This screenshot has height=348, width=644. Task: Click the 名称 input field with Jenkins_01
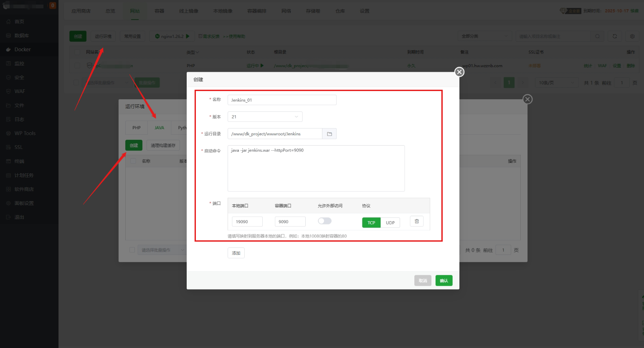(281, 100)
